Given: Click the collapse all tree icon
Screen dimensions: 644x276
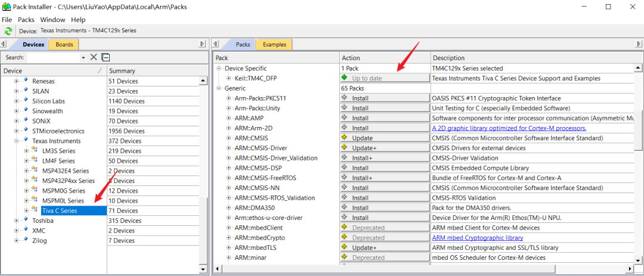Looking at the screenshot, I should [106, 57].
